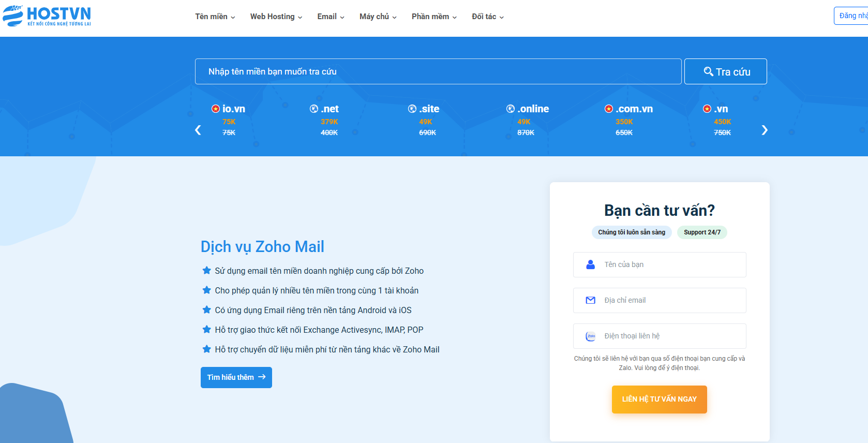This screenshot has width=868, height=443.
Task: Click the .net globe icon
Action: (314, 109)
